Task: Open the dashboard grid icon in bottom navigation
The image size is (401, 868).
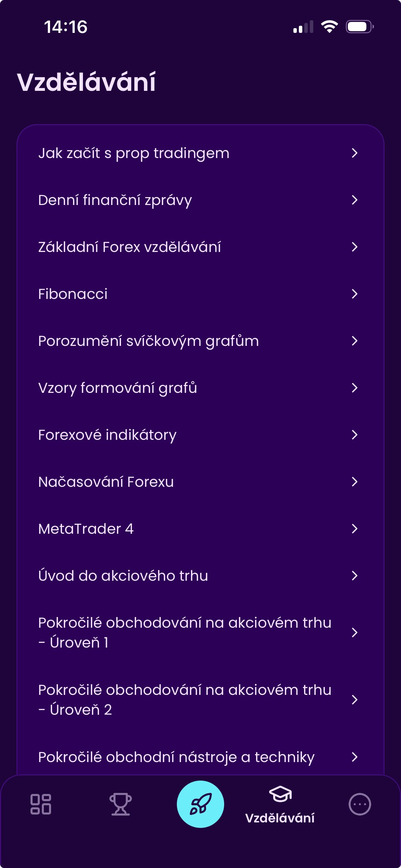Action: pos(41,804)
